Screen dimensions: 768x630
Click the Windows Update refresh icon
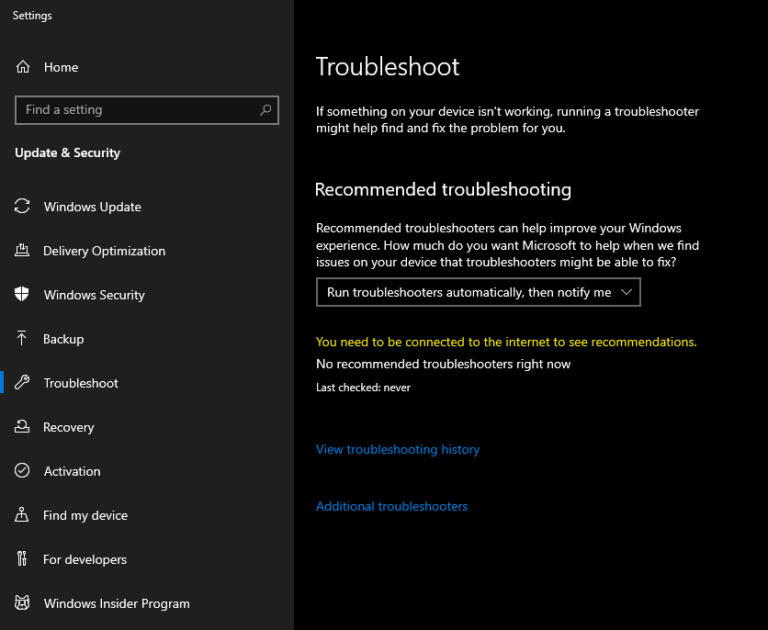tap(22, 207)
